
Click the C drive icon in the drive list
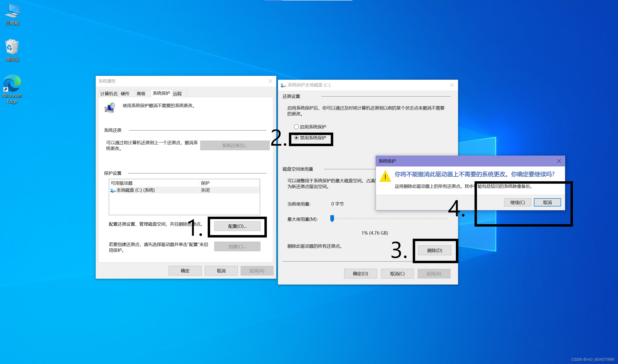click(113, 190)
